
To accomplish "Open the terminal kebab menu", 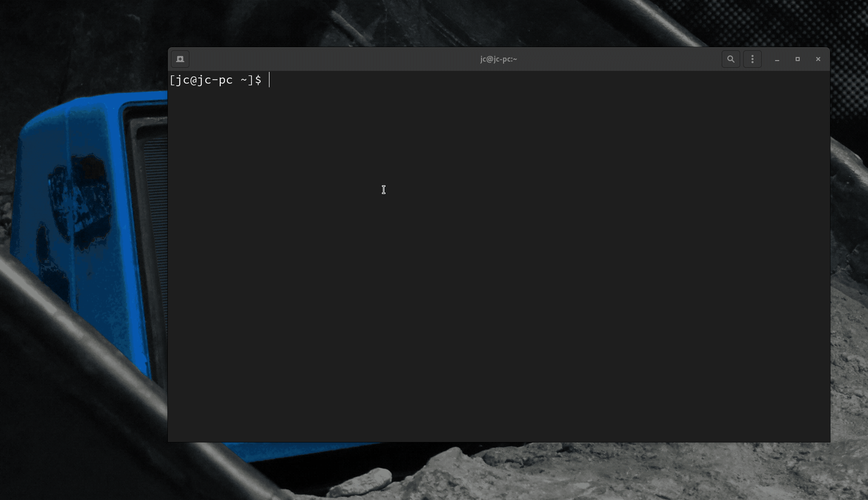I will 753,59.
